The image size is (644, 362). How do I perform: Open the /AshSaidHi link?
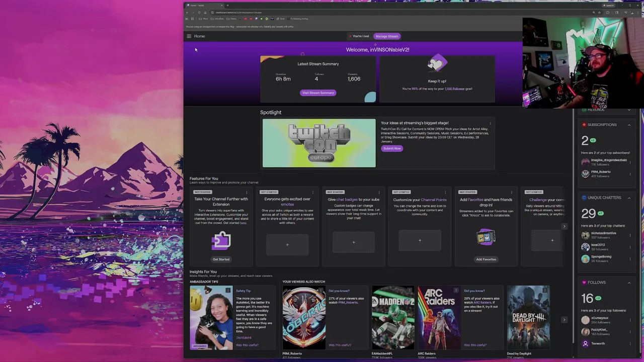(x=244, y=338)
